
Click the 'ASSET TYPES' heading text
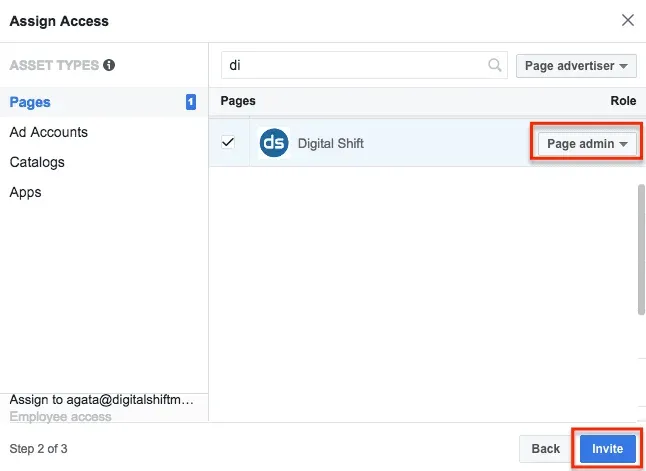point(54,65)
